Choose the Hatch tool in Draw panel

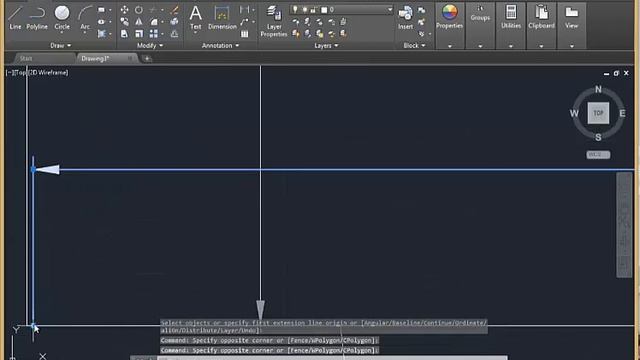point(101,33)
